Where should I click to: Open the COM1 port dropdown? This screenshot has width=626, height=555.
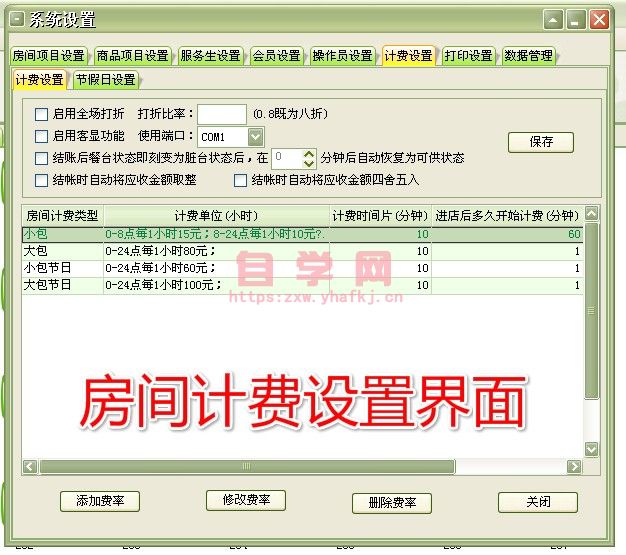[255, 136]
